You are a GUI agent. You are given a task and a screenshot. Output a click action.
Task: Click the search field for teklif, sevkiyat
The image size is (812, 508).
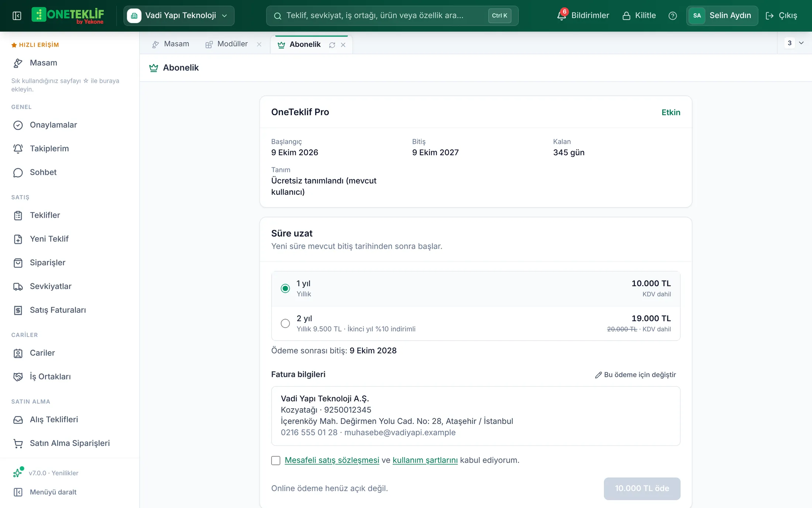(x=392, y=16)
